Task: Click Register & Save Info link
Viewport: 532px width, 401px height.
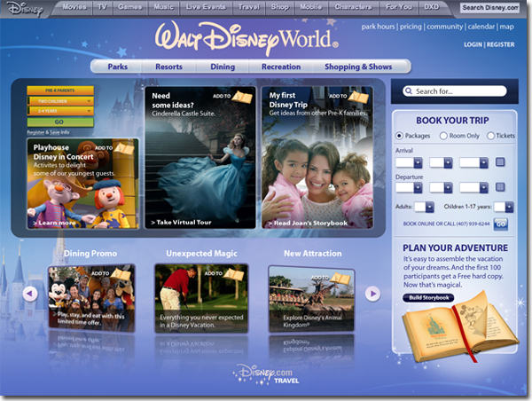Action: click(x=48, y=132)
